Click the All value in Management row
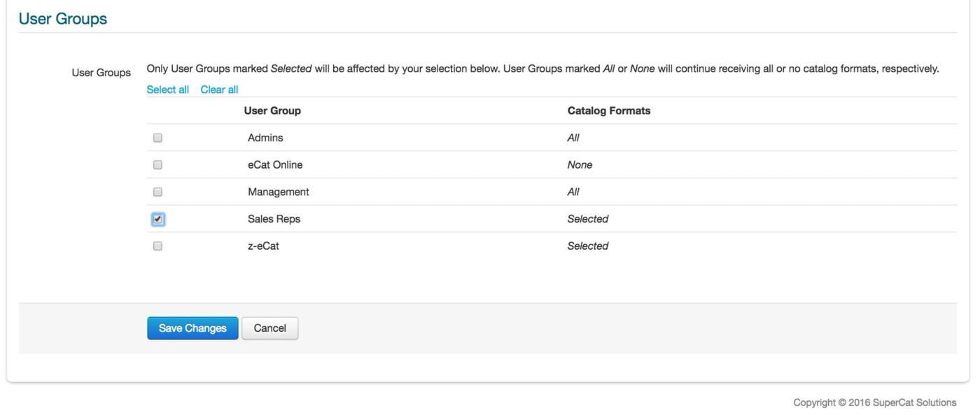The width and height of the screenshot is (980, 415). [x=573, y=192]
